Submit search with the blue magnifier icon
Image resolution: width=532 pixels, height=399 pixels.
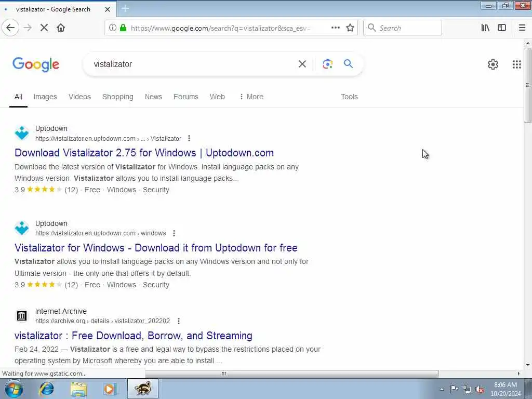(x=349, y=63)
